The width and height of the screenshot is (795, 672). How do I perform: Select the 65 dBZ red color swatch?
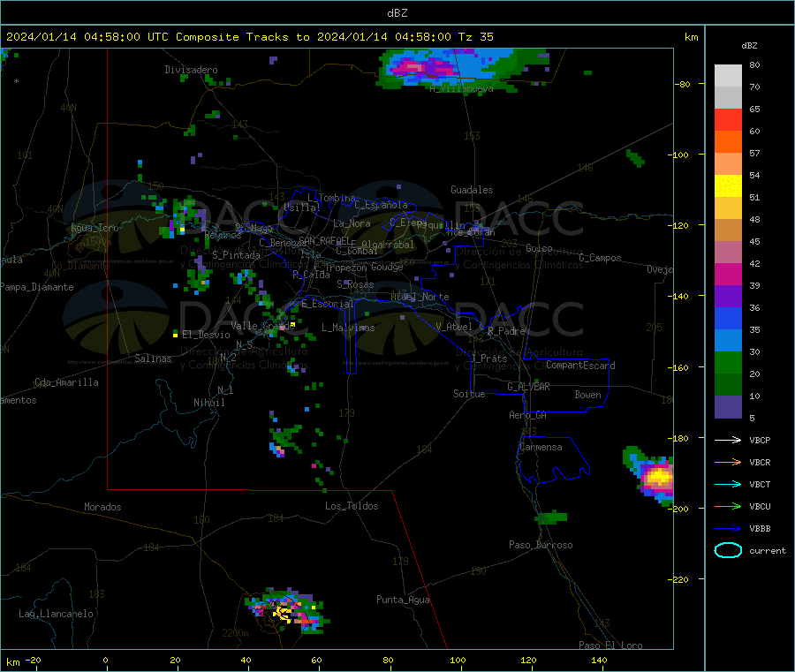click(728, 119)
